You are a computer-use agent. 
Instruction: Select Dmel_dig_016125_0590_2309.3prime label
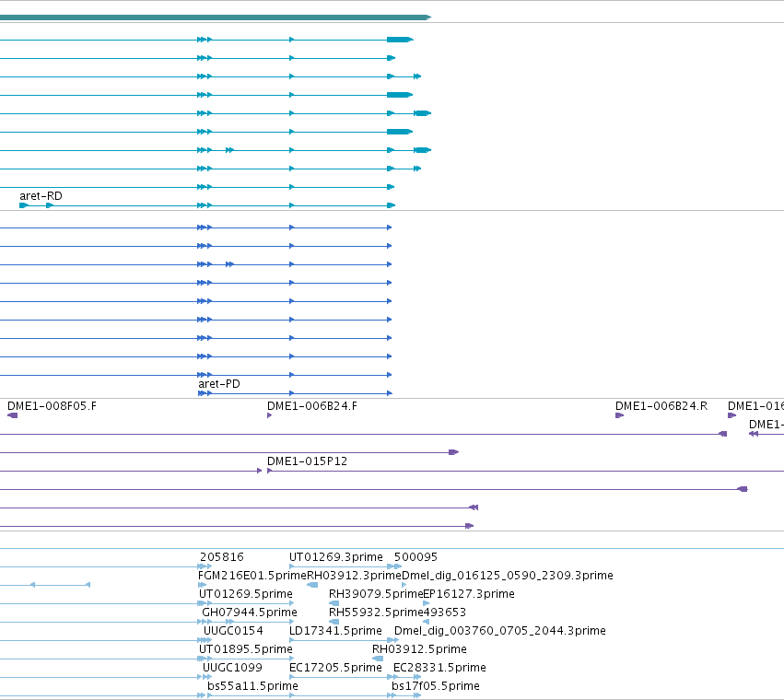(508, 576)
